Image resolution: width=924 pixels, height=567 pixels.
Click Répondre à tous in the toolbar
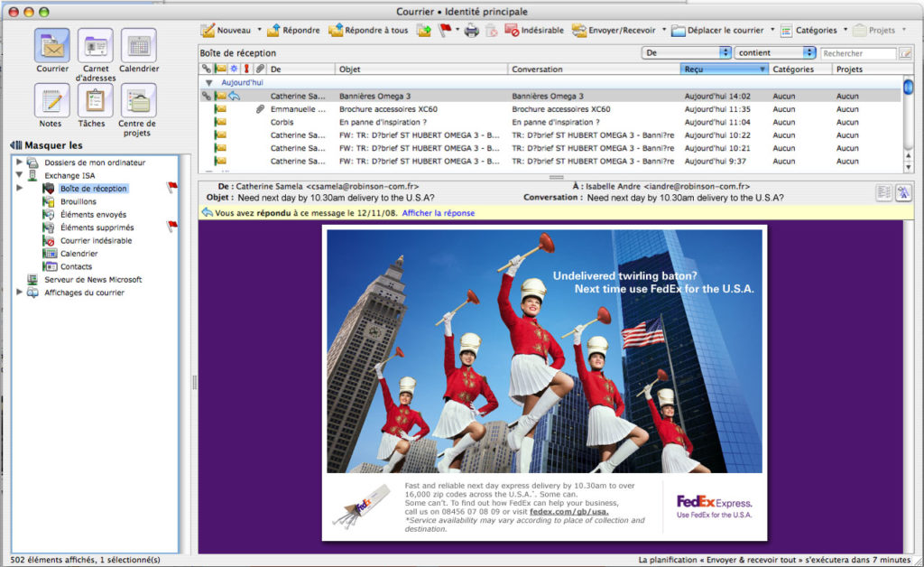tap(368, 30)
